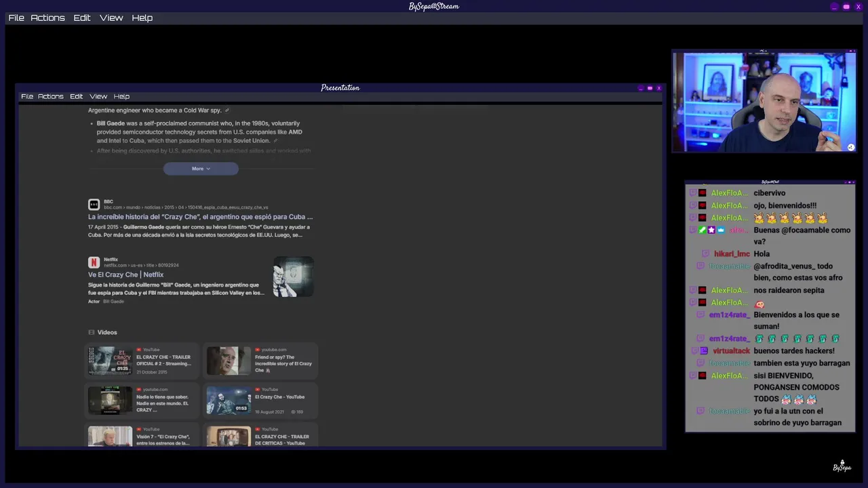Click the YouTube icon above "Nadie lo tiene que saber" title
Image resolution: width=868 pixels, height=488 pixels.
(139, 390)
